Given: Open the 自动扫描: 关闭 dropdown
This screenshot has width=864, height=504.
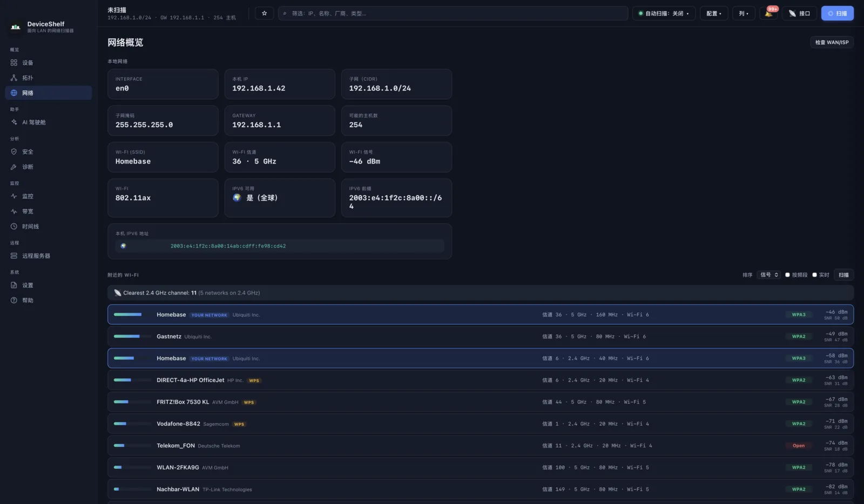Looking at the screenshot, I should click(x=664, y=13).
